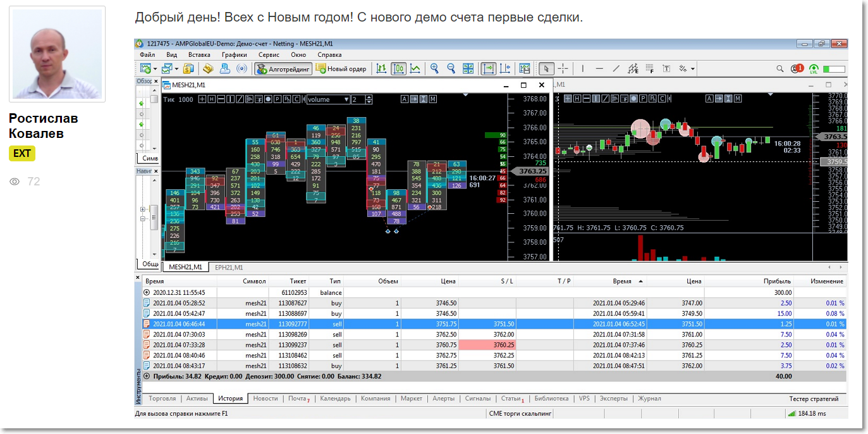The height and width of the screenshot is (434, 868).
Task: Click the green LVL icon
Action: pos(814,68)
